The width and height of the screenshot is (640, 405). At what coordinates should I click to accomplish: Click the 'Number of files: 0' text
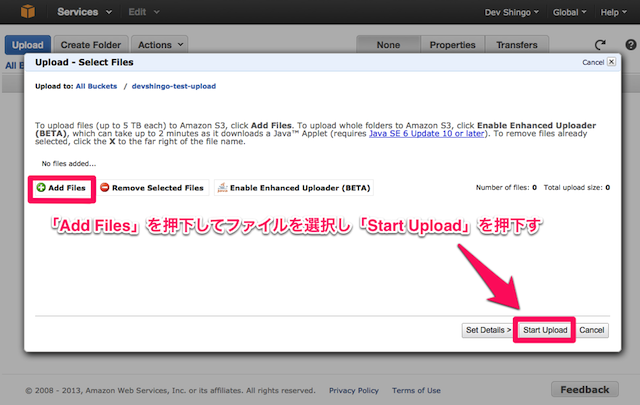(x=506, y=187)
